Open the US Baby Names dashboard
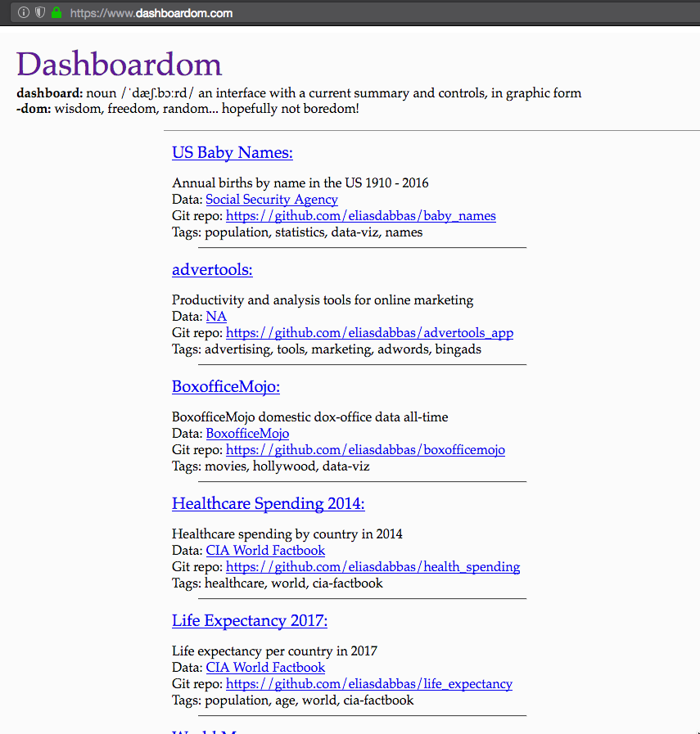The width and height of the screenshot is (700, 734). point(233,152)
